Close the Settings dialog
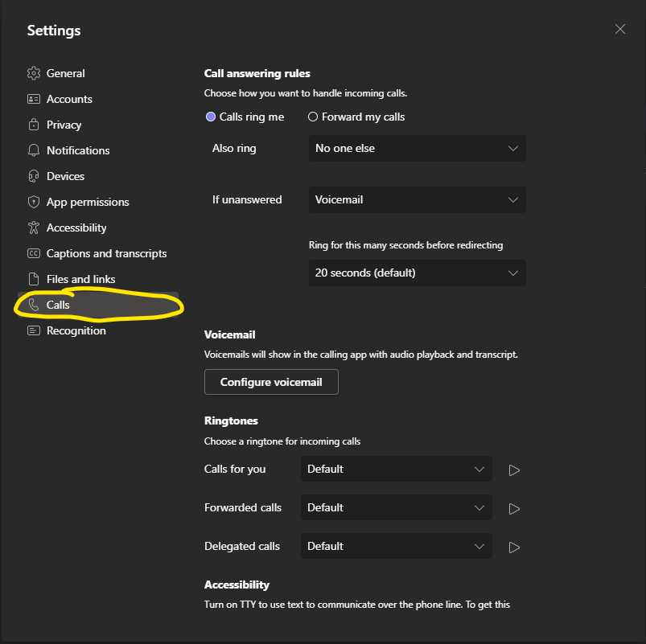Image resolution: width=646 pixels, height=644 pixels. point(619,29)
